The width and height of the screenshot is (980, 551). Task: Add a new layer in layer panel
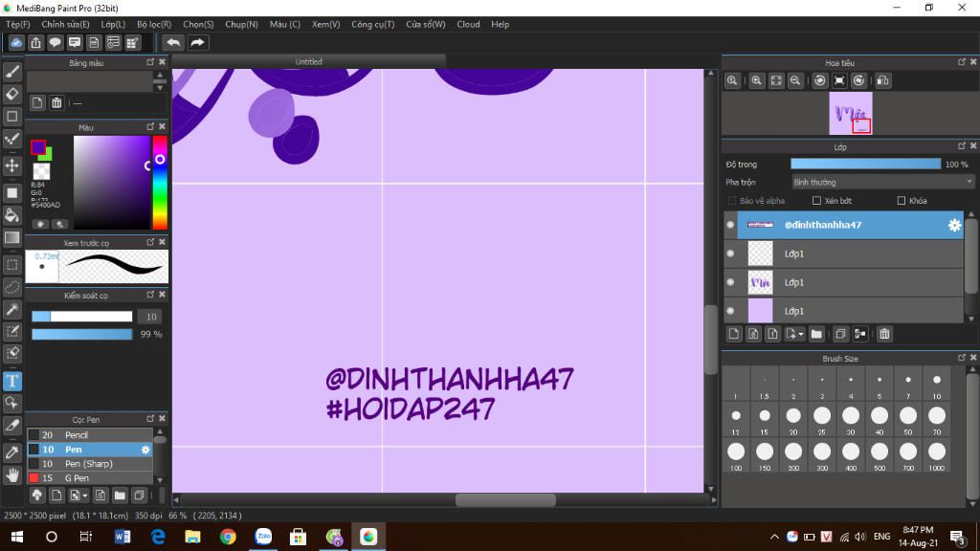tap(734, 334)
